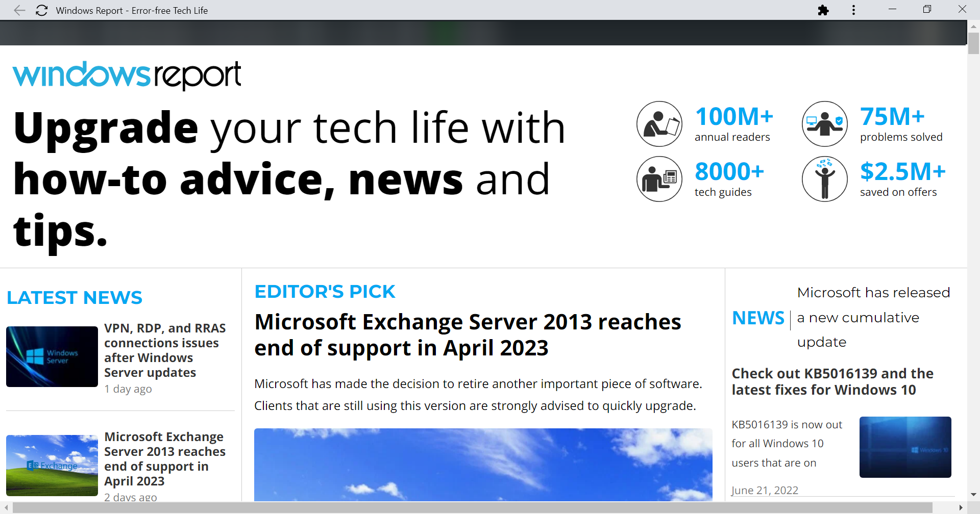Click the $2.5M+ saved on offers stat
980x514 pixels.
(903, 179)
